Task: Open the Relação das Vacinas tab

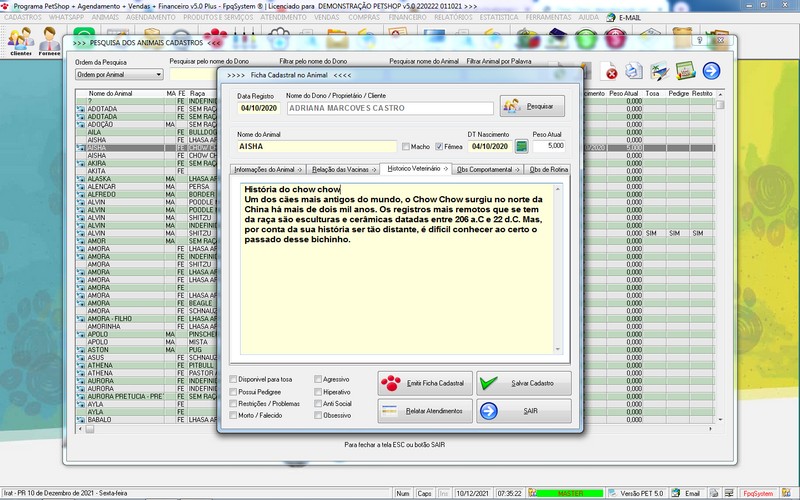Action: [x=343, y=169]
